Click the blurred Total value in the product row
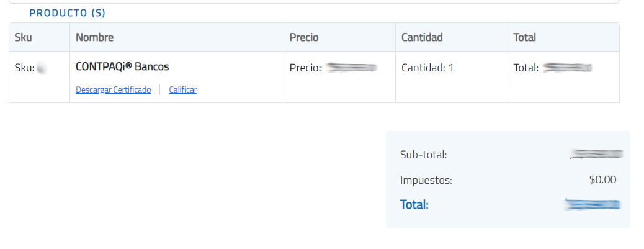The image size is (644, 249). pyautogui.click(x=567, y=68)
